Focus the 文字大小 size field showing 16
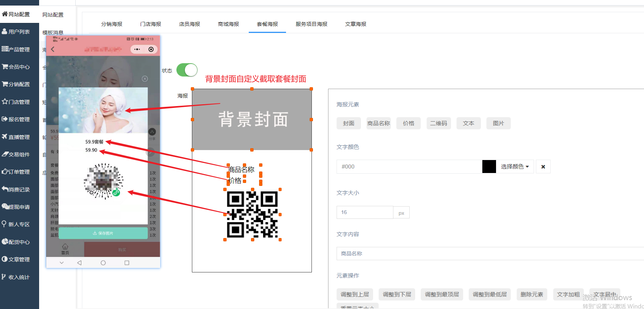This screenshot has width=644, height=309. click(x=365, y=213)
